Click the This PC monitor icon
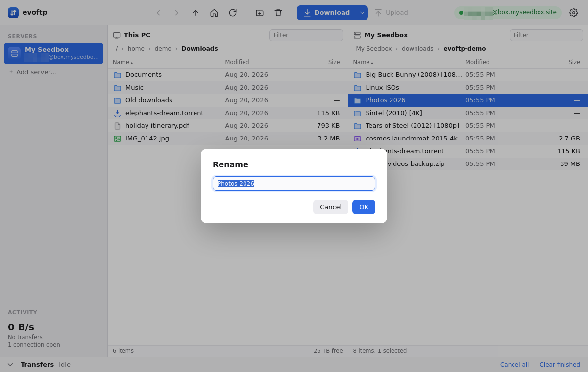Viewport: 588px width, 372px height. (x=117, y=35)
